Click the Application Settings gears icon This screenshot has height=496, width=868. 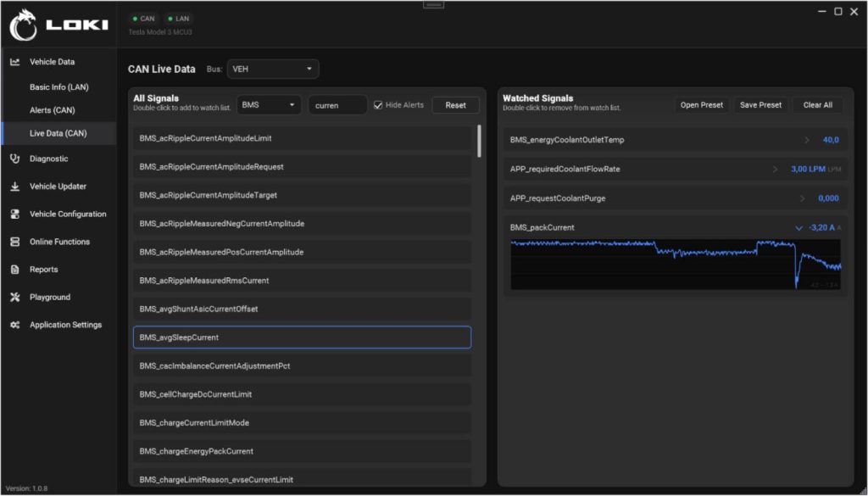click(x=15, y=325)
